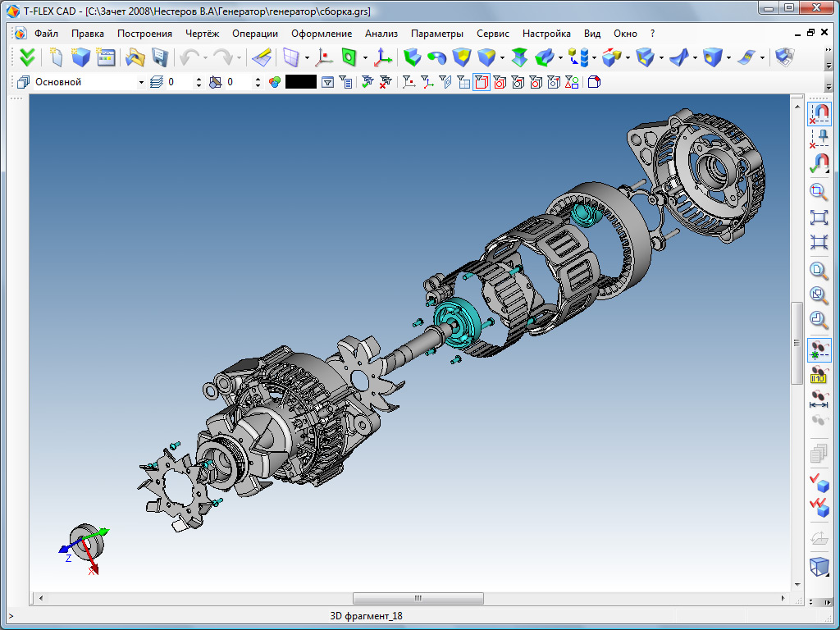Open the Сервис menu
The width and height of the screenshot is (840, 630).
[493, 33]
